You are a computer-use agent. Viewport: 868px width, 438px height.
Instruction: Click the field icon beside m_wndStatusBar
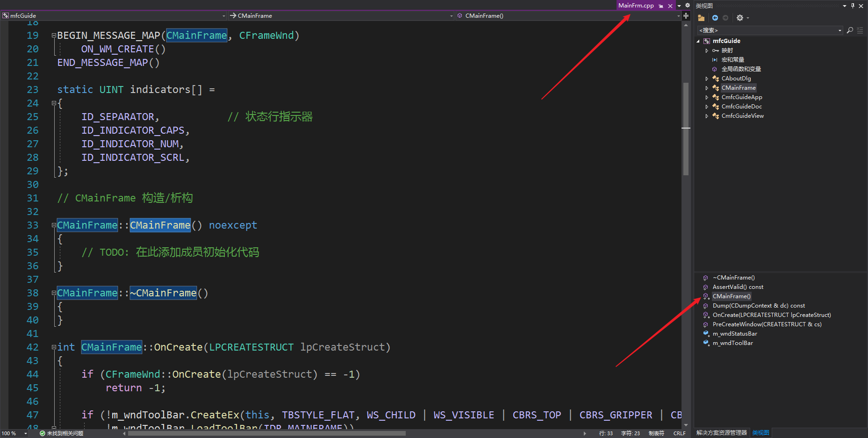706,334
